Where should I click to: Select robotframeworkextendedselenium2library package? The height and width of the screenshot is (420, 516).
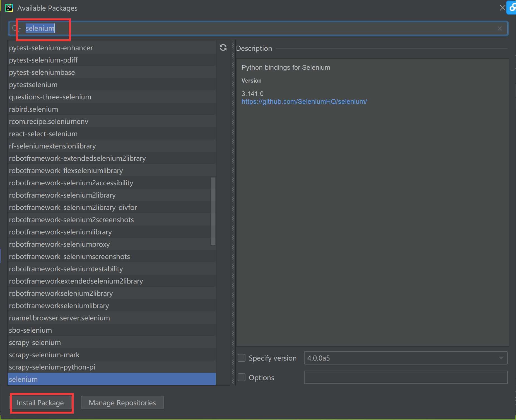coord(112,281)
